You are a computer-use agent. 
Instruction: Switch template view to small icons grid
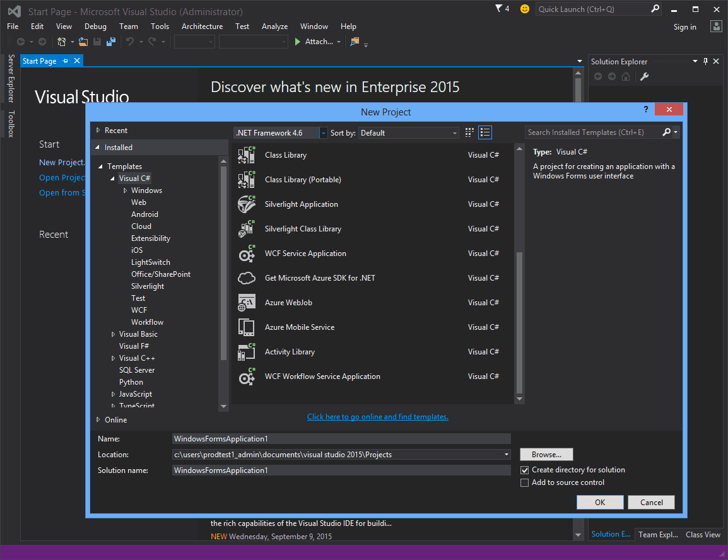pyautogui.click(x=469, y=132)
